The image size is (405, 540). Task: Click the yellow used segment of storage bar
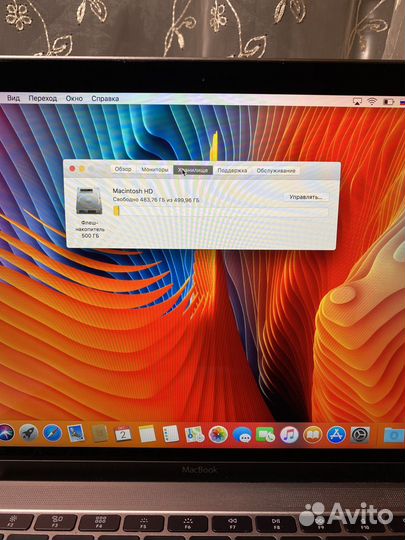116,211
